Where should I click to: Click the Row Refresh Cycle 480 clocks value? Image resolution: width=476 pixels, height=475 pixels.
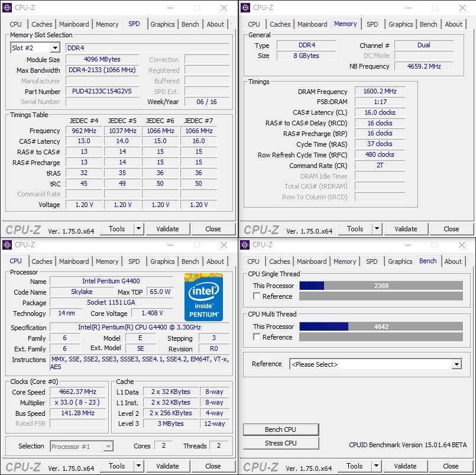coord(380,154)
